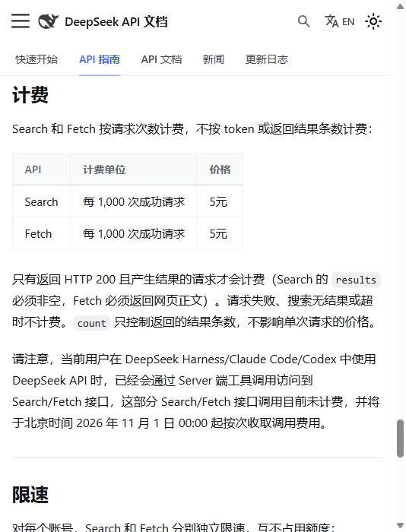The height and width of the screenshot is (532, 406).
Task: Click the date text '2026 年 11 月 1 日'
Action: (x=125, y=423)
